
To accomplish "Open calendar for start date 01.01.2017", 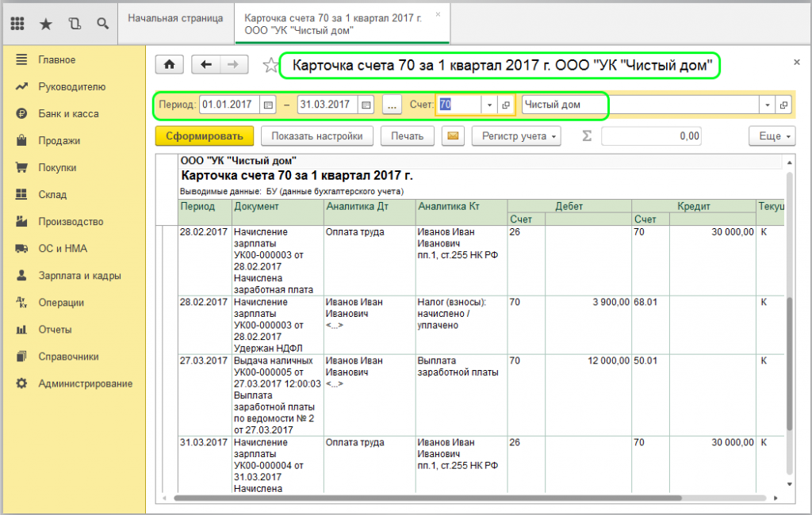I will [268, 105].
